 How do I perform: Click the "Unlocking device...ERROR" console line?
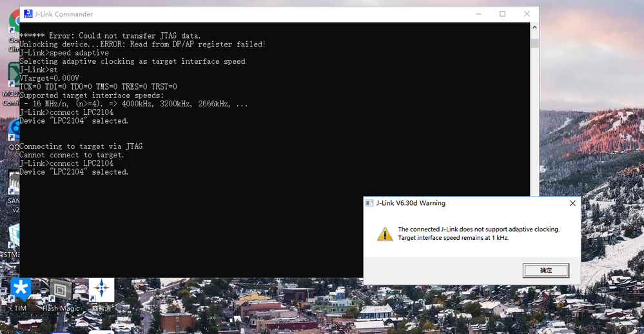[x=142, y=44]
